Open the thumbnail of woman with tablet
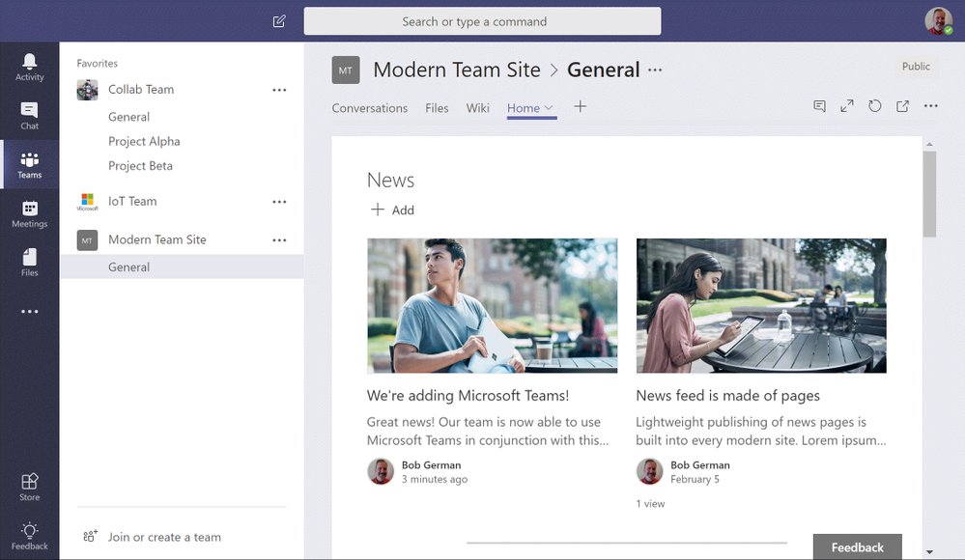965x560 pixels. (761, 306)
